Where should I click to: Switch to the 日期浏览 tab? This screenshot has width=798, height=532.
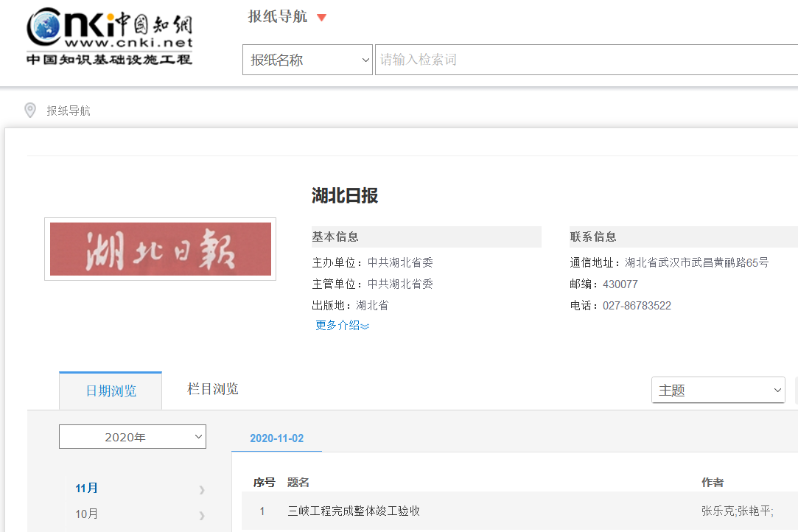pos(111,391)
